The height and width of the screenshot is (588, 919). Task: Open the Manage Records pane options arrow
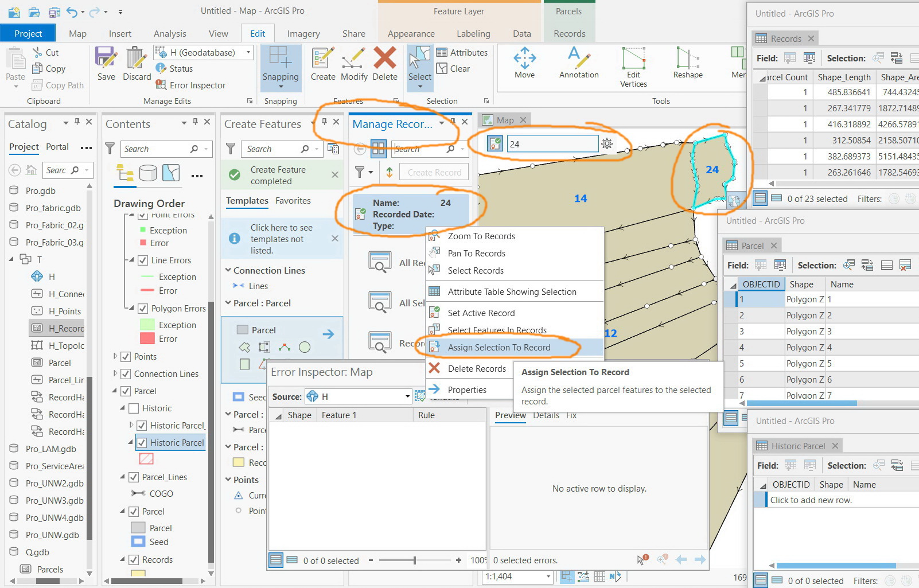(442, 123)
